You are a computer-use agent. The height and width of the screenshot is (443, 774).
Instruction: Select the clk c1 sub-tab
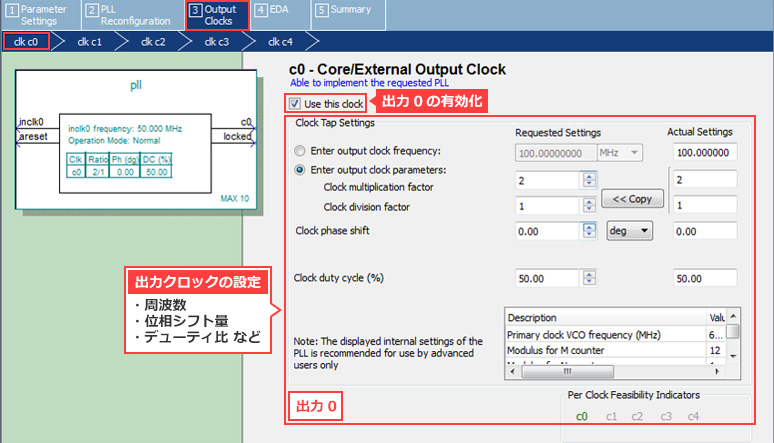90,42
